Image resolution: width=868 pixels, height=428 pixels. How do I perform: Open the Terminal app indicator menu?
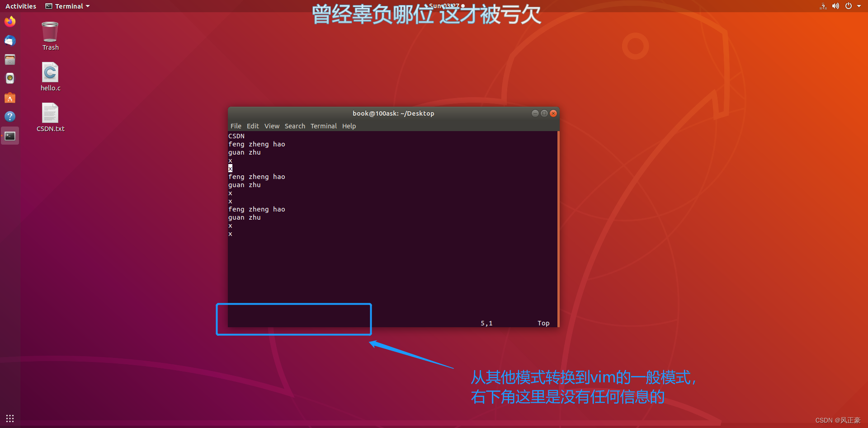tap(67, 6)
